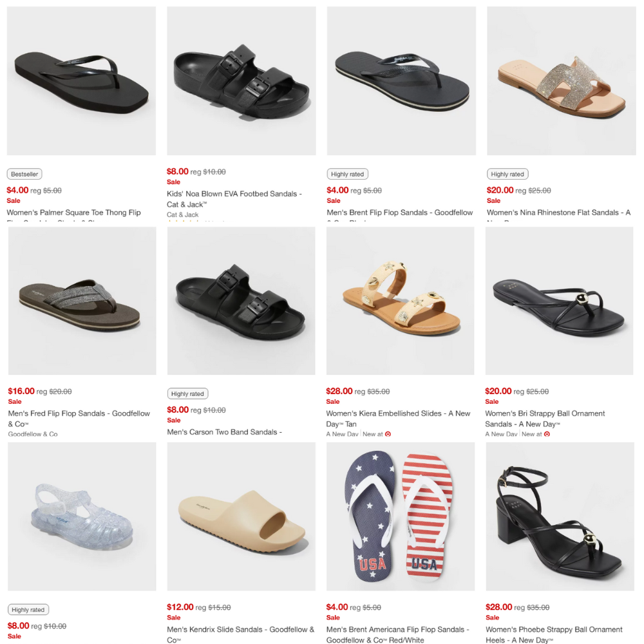Viewport: 644px width, 644px height.
Task: Open the Women's Palmer Square Toe flip flop image
Action: (81, 81)
